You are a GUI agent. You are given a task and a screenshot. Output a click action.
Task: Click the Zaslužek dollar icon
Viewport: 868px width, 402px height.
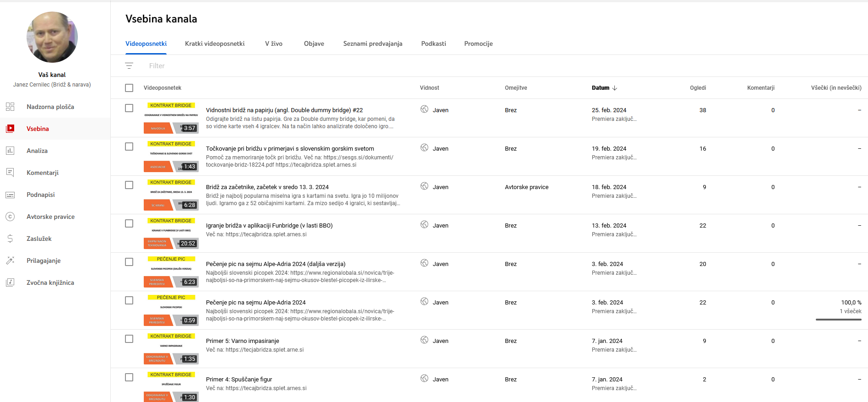(10, 239)
